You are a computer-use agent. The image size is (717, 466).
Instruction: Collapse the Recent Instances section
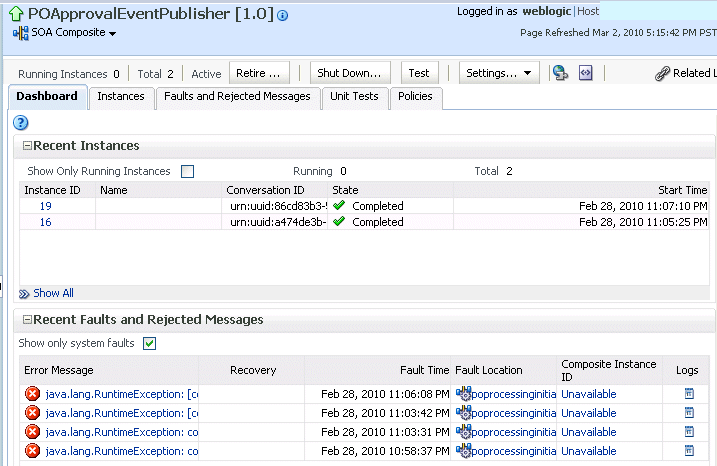[x=27, y=146]
